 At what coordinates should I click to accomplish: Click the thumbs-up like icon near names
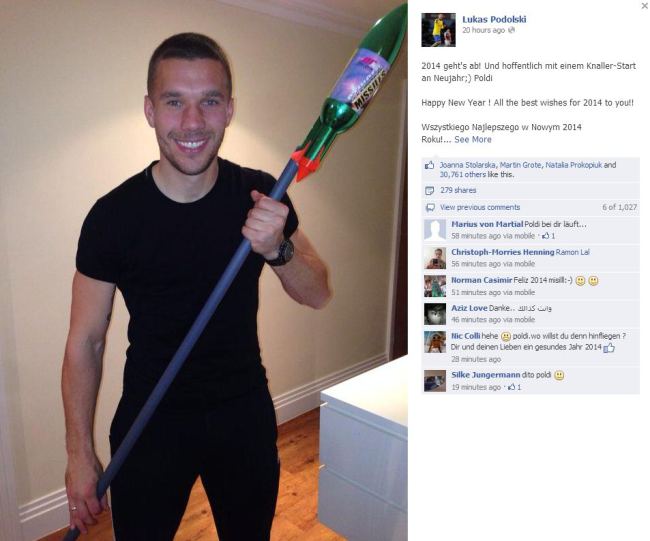(429, 165)
